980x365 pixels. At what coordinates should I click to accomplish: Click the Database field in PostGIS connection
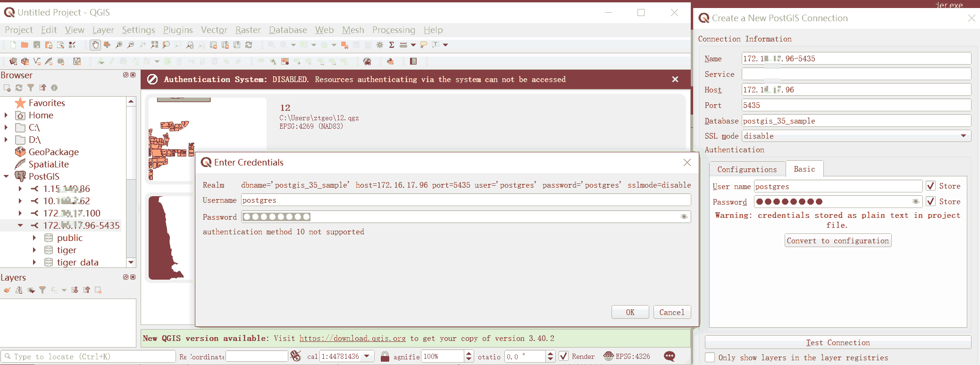[856, 121]
